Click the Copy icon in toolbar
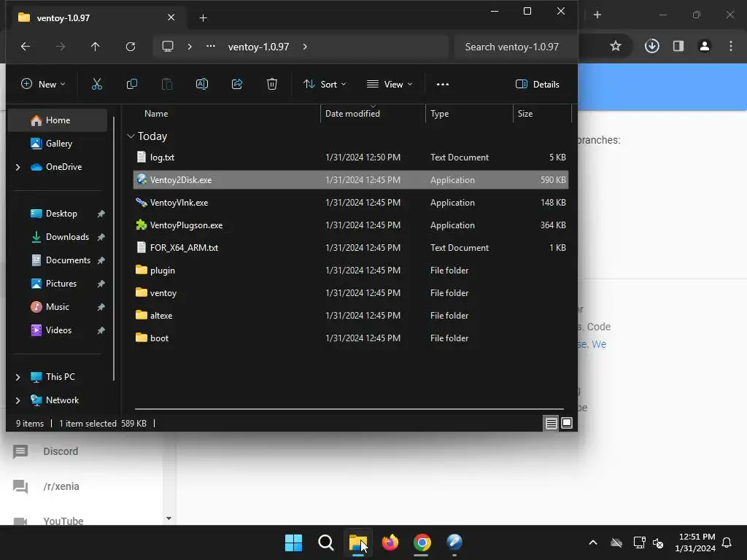This screenshot has width=747, height=560. click(131, 85)
